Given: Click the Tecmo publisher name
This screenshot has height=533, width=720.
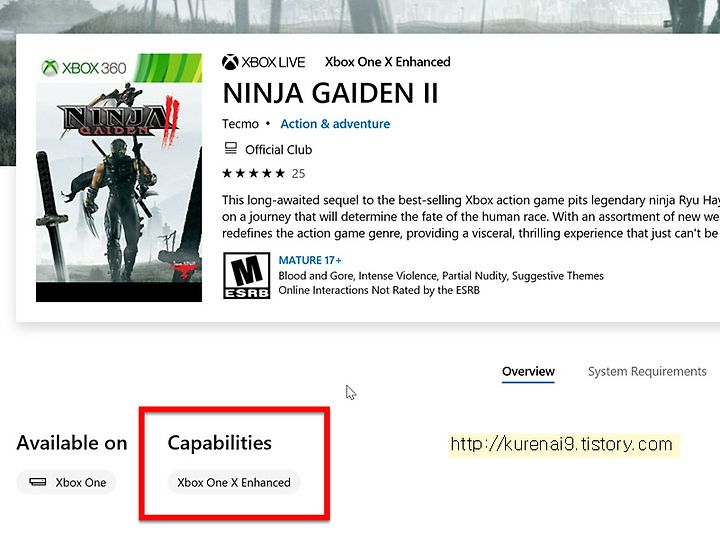Looking at the screenshot, I should [x=240, y=124].
